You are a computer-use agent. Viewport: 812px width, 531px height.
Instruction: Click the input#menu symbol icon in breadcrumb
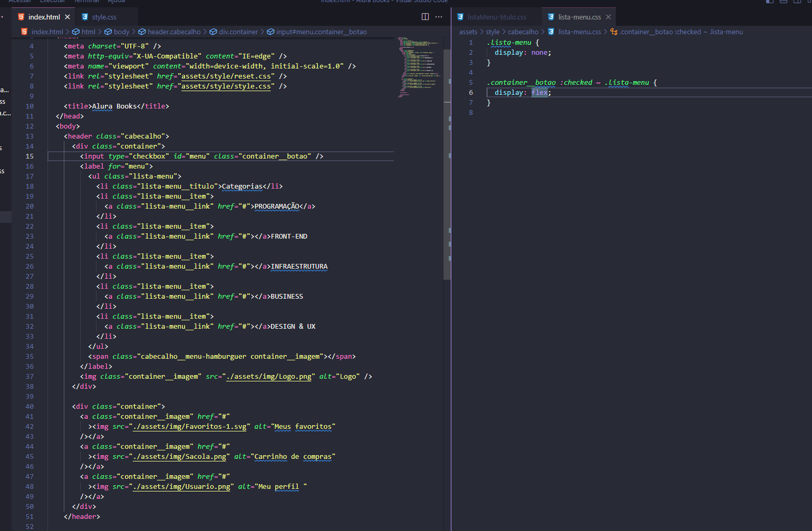[270, 32]
